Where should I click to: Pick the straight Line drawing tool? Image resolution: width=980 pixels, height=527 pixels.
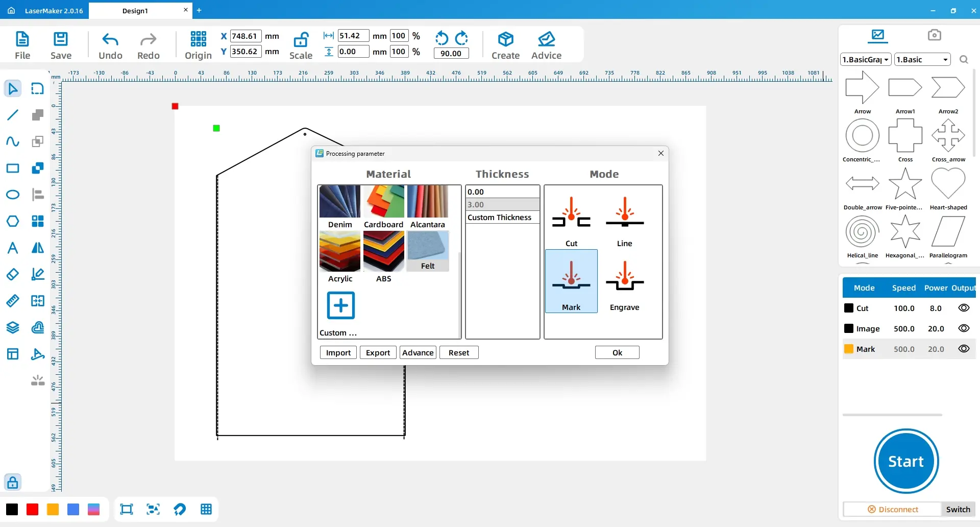coord(13,115)
